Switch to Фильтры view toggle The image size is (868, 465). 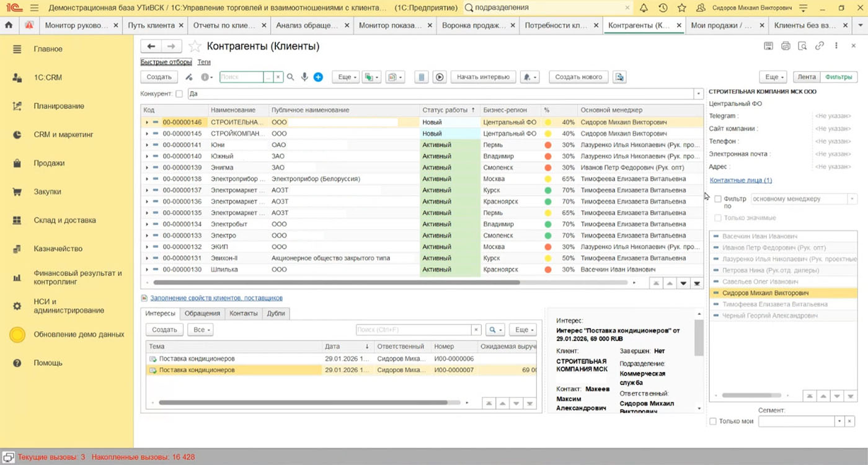coord(839,77)
